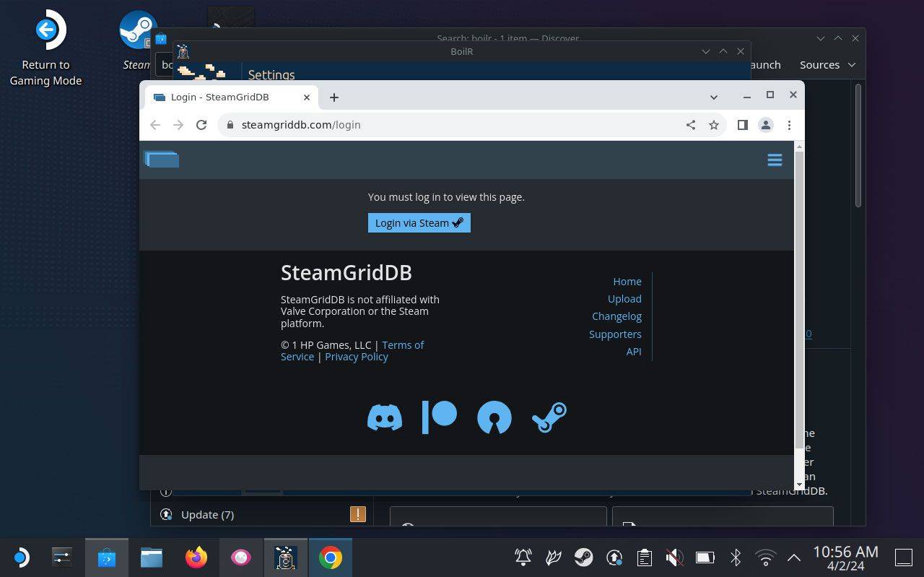Click the warning badge beside Update (7)
924x577 pixels.
358,514
